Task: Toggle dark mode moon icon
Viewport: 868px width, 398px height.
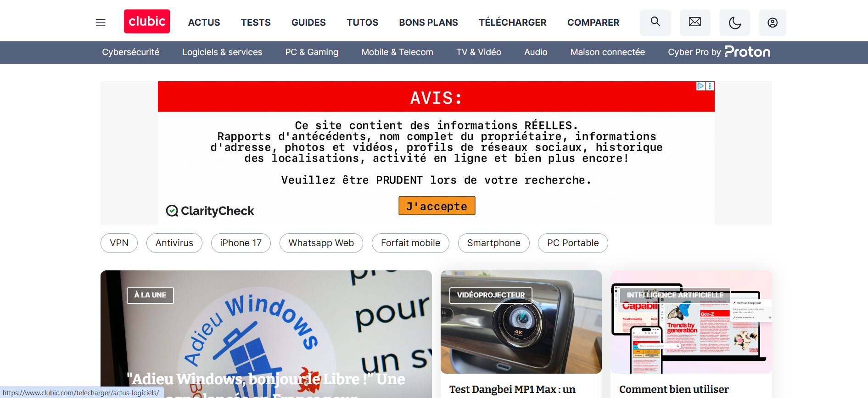Action: point(734,22)
